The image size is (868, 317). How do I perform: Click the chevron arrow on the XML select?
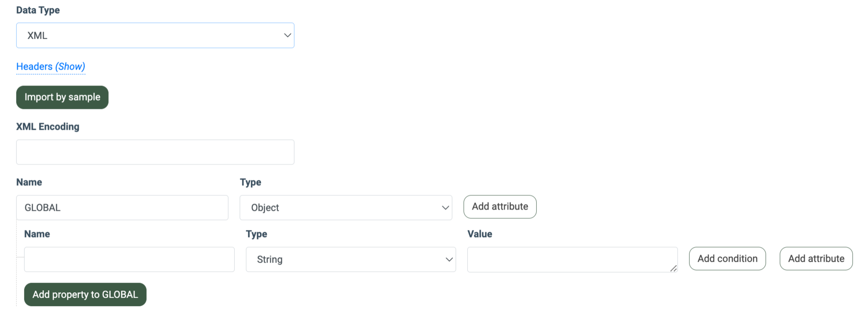287,36
